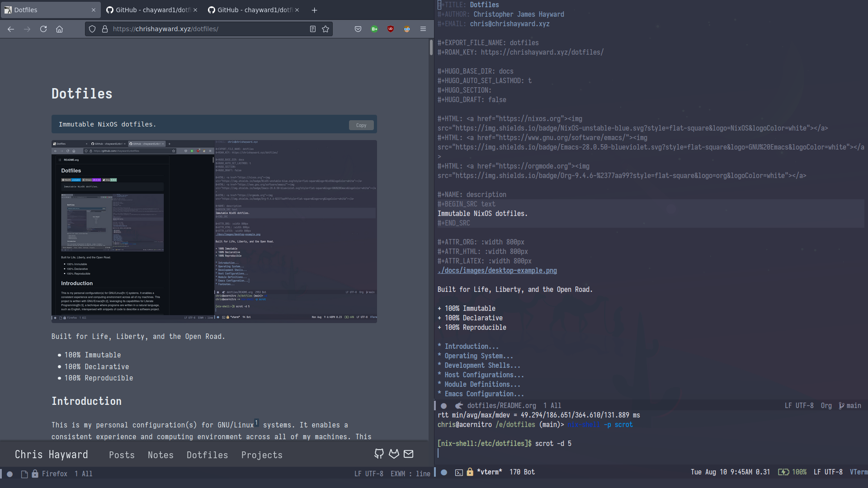Click the Copy button for NixOS snippet
The width and height of the screenshot is (868, 488).
point(361,125)
